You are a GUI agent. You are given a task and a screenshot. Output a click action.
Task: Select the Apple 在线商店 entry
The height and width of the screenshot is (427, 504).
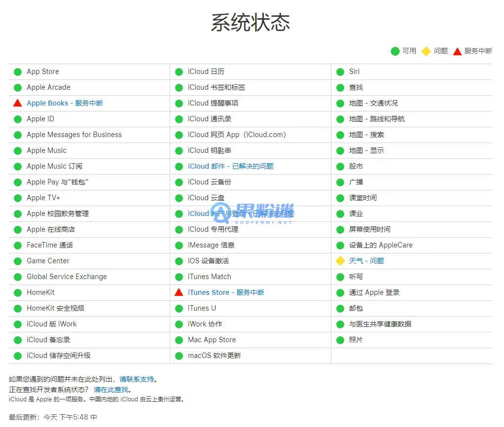(x=51, y=229)
